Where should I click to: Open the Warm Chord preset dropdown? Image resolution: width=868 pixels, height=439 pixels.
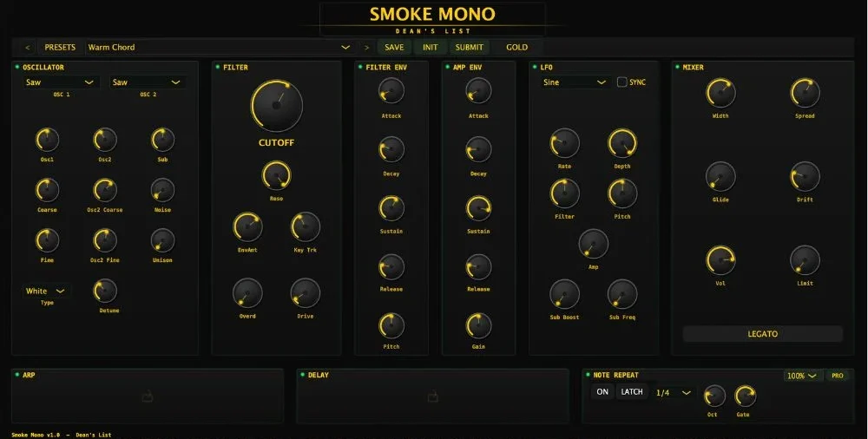[220, 48]
